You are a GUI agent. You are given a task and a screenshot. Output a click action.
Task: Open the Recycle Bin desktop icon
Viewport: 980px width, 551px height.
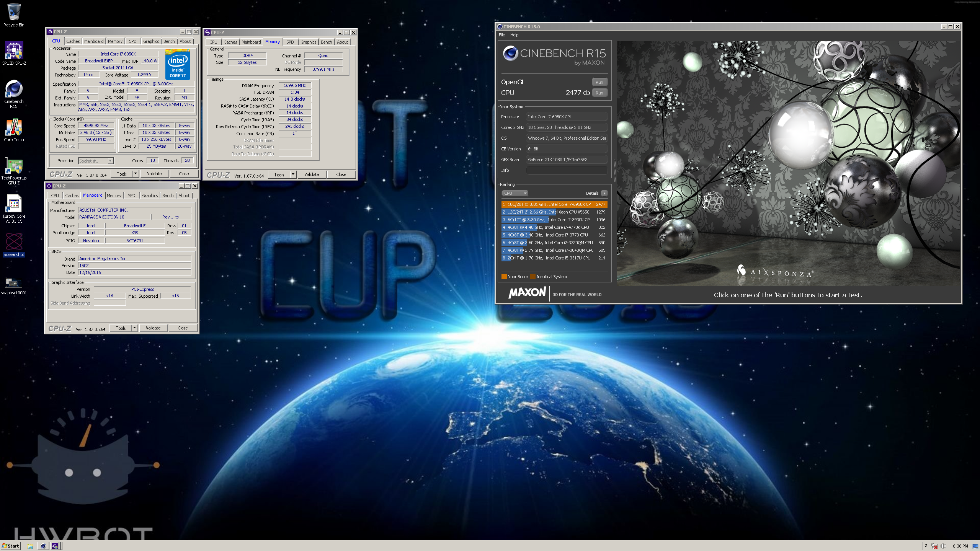[x=14, y=15]
